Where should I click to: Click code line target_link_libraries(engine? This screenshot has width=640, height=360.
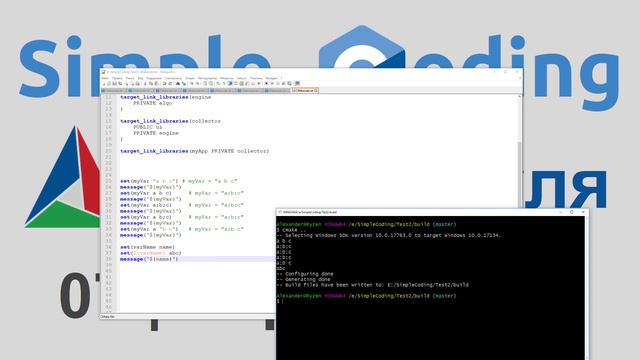[x=165, y=97]
